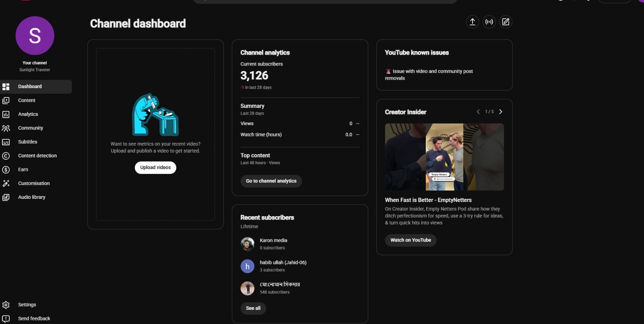Click the Community people icon
Viewport: 644px width, 324px height.
[x=6, y=128]
